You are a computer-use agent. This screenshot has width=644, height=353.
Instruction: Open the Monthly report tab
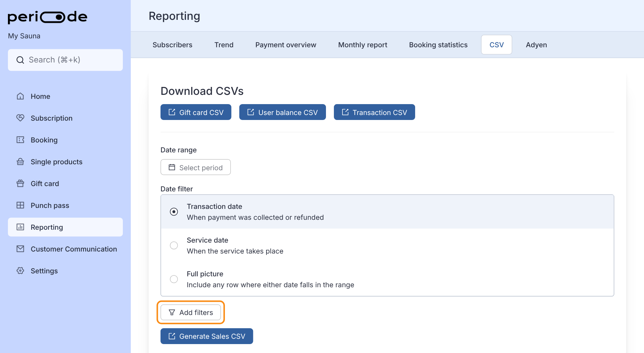363,45
